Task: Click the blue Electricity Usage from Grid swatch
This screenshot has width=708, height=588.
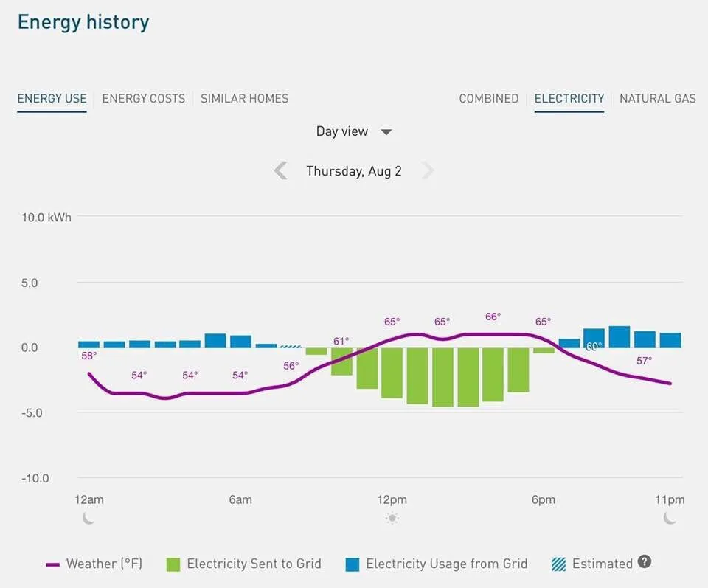Action: pyautogui.click(x=353, y=564)
